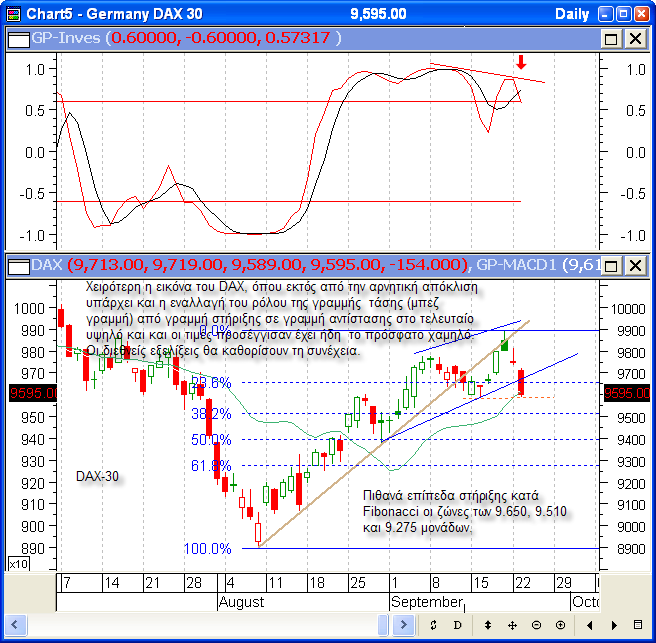Click the chart window icon in title bar

coord(12,14)
